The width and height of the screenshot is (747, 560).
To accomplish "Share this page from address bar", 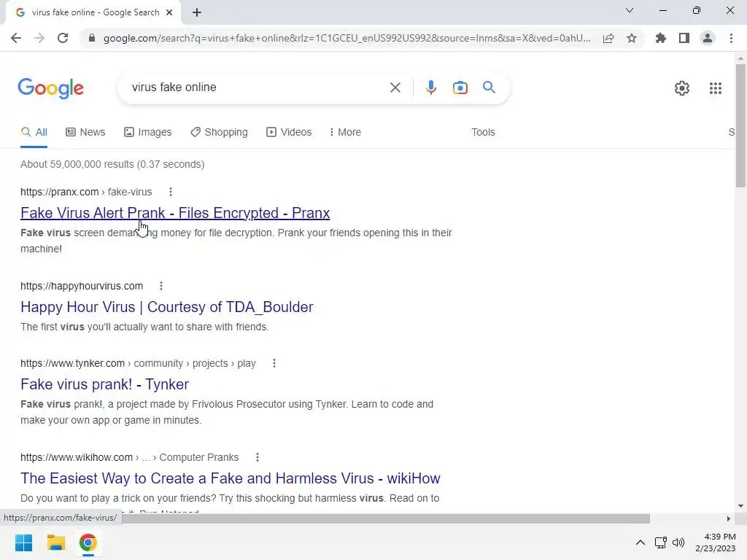I will coord(608,38).
